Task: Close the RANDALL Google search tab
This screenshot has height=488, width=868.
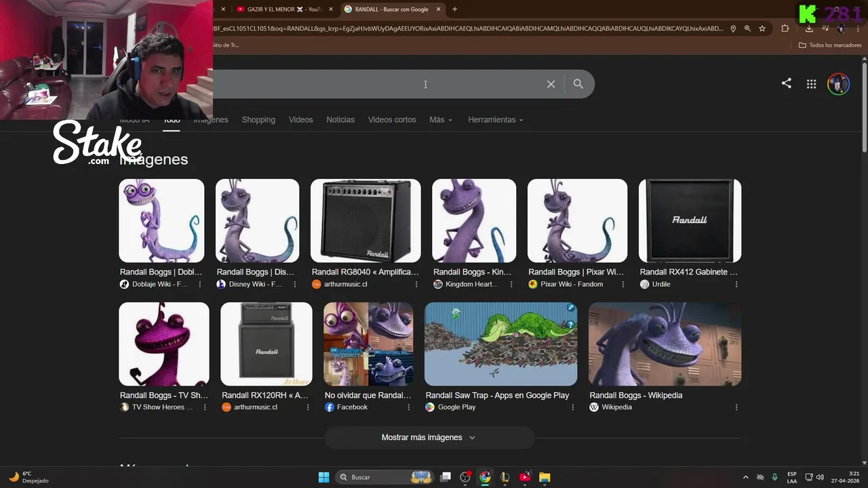Action: [x=439, y=9]
